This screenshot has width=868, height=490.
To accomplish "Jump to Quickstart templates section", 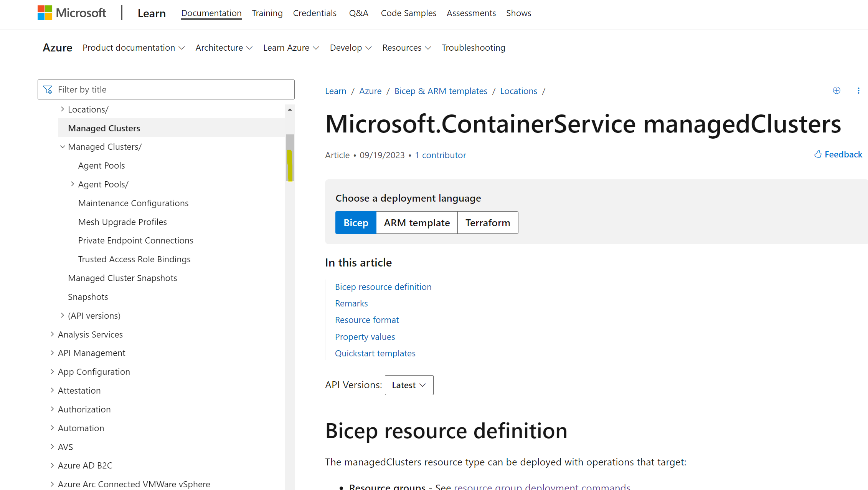I will click(x=375, y=353).
